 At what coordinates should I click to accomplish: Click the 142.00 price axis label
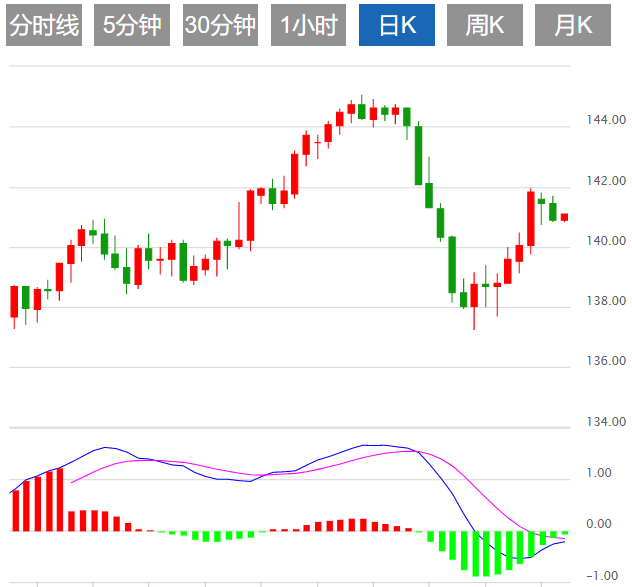point(606,181)
